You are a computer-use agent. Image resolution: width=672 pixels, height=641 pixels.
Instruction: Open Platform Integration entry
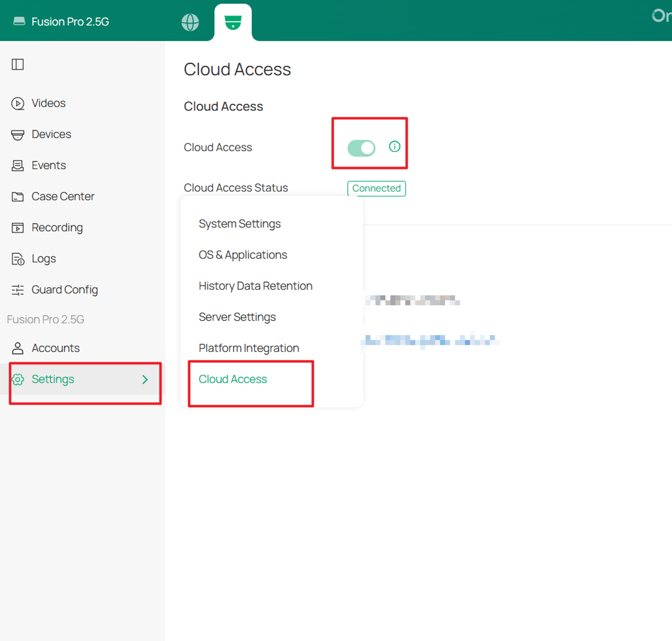point(249,348)
